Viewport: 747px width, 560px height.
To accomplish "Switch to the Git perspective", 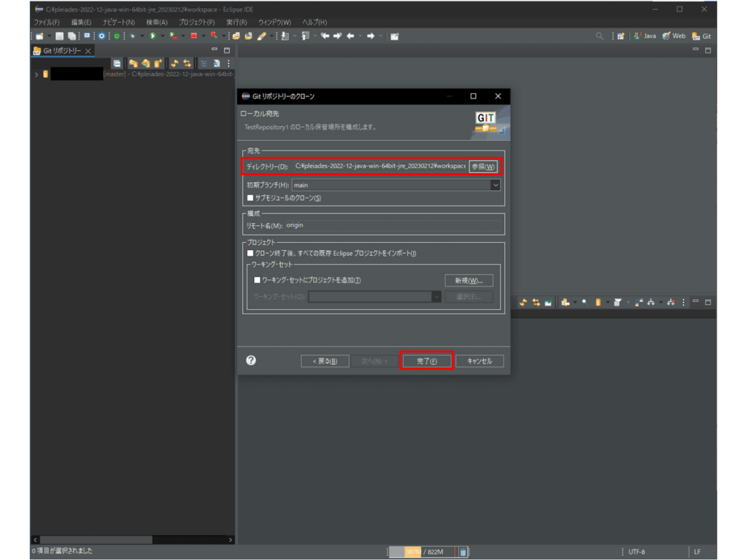I will click(702, 36).
